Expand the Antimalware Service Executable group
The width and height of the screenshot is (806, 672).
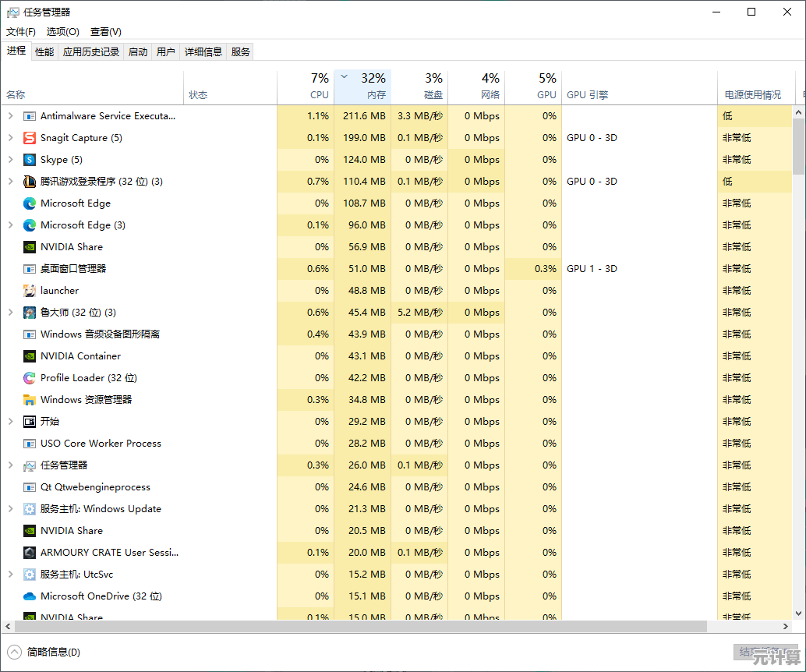click(10, 116)
